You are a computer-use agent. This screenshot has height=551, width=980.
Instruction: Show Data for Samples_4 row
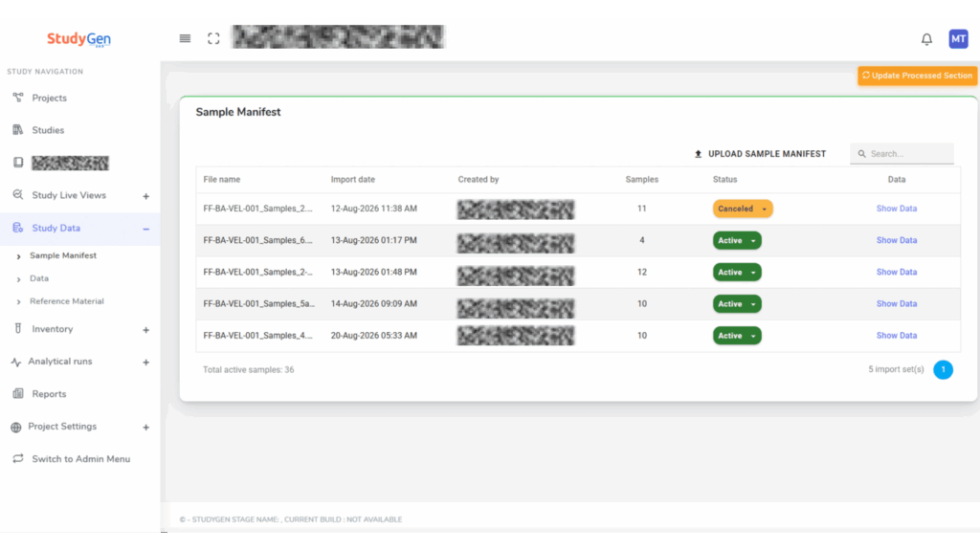896,336
